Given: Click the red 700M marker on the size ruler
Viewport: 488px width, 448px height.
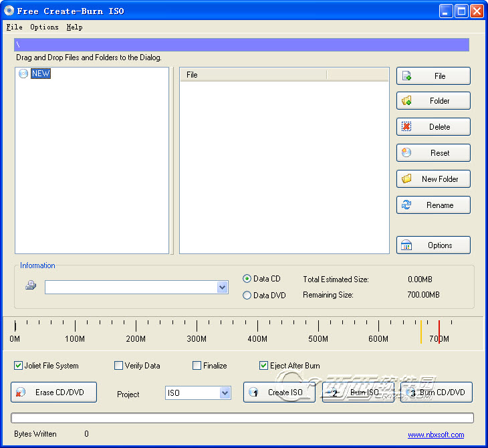Looking at the screenshot, I should pyautogui.click(x=439, y=330).
